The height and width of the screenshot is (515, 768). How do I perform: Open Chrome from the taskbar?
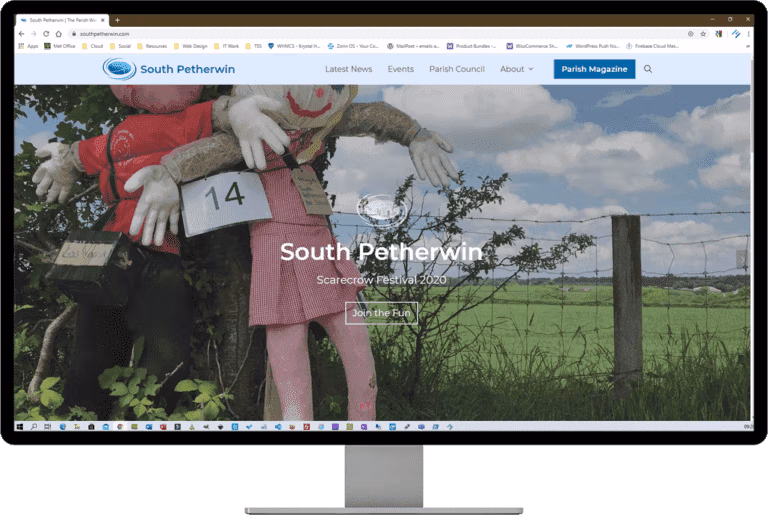(120, 427)
